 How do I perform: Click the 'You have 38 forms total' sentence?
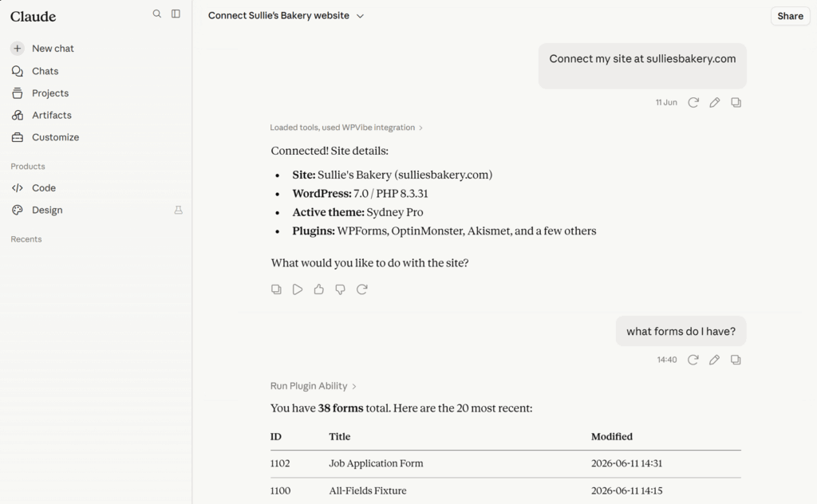click(401, 408)
